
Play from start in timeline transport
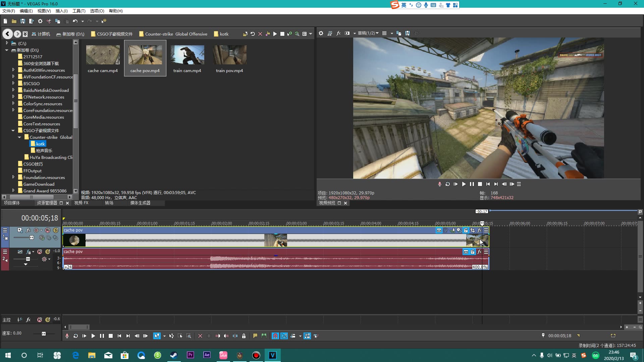point(85,336)
